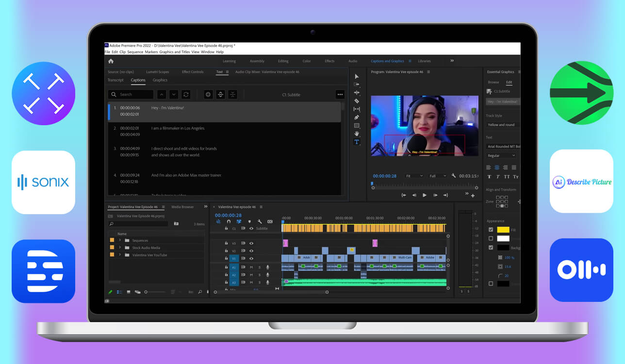The height and width of the screenshot is (364, 625).
Task: Solo the A2 audio track
Action: [259, 275]
